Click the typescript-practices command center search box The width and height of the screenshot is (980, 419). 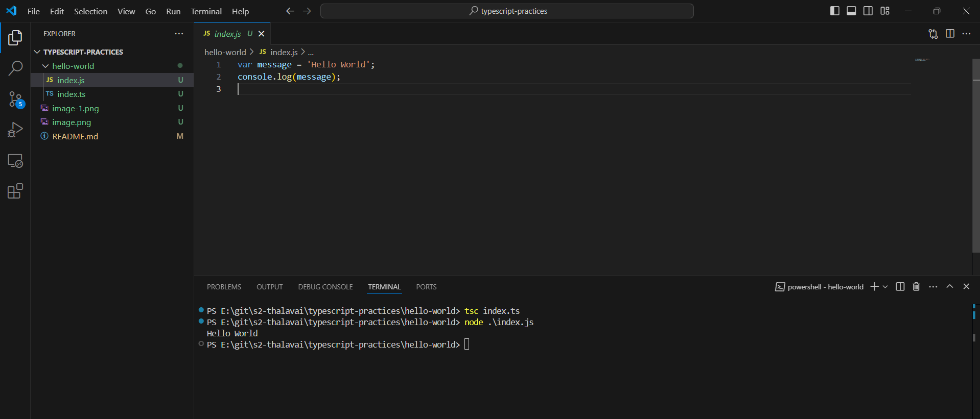coord(507,11)
